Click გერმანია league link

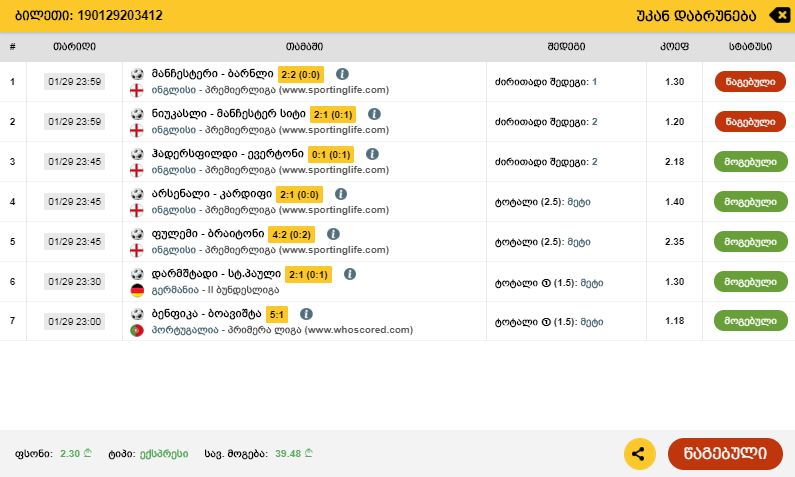pyautogui.click(x=175, y=290)
